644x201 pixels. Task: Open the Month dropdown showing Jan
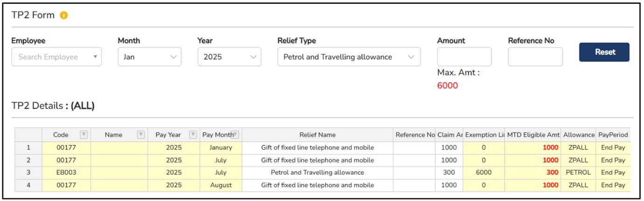pos(149,57)
